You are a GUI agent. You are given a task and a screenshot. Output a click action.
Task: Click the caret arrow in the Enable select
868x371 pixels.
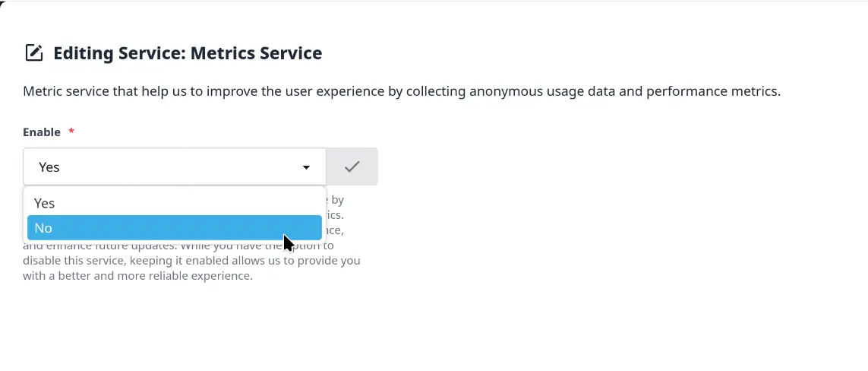point(306,167)
